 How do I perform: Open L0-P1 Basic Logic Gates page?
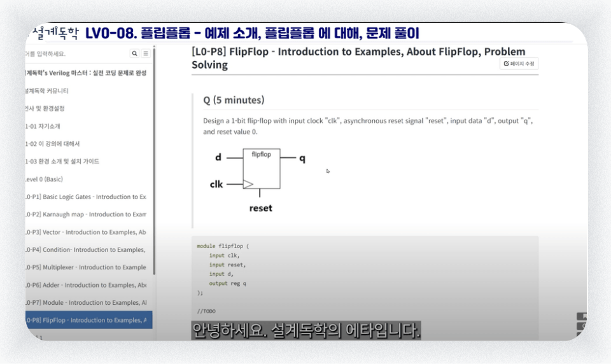(86, 197)
